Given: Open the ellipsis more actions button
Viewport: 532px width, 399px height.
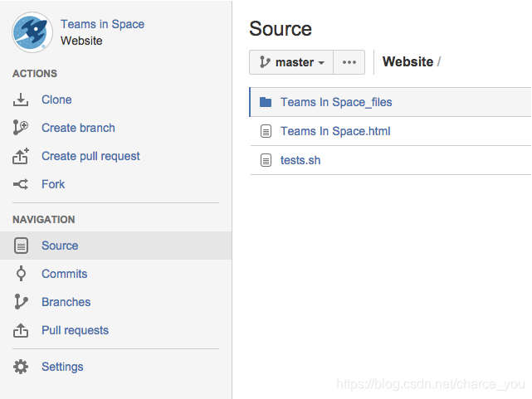Looking at the screenshot, I should coord(349,62).
